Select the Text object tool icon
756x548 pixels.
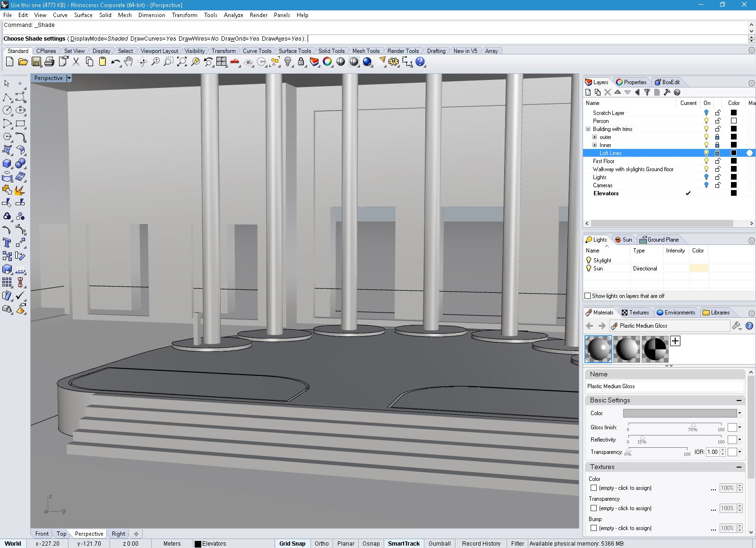tap(7, 243)
